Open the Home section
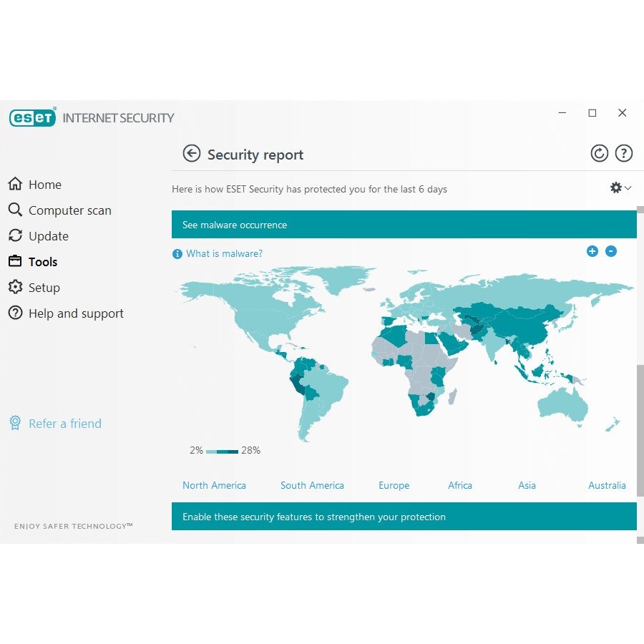644x644 pixels. pyautogui.click(x=45, y=185)
